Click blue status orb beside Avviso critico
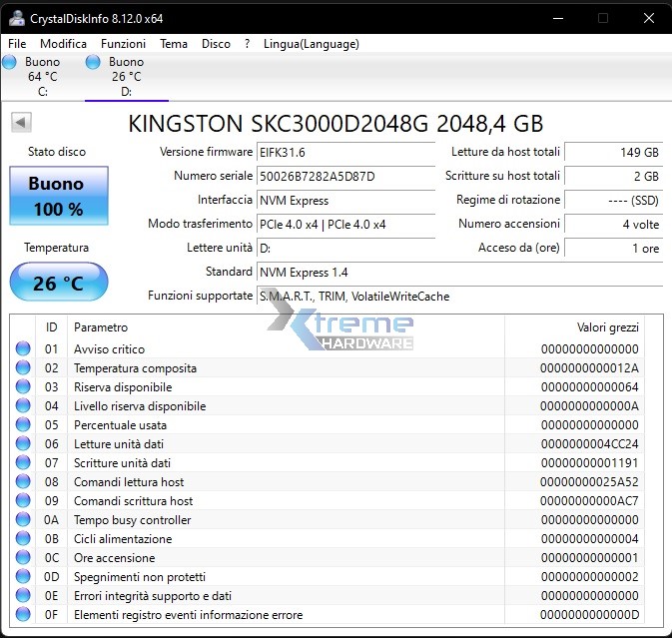Image resolution: width=672 pixels, height=638 pixels. pos(23,349)
